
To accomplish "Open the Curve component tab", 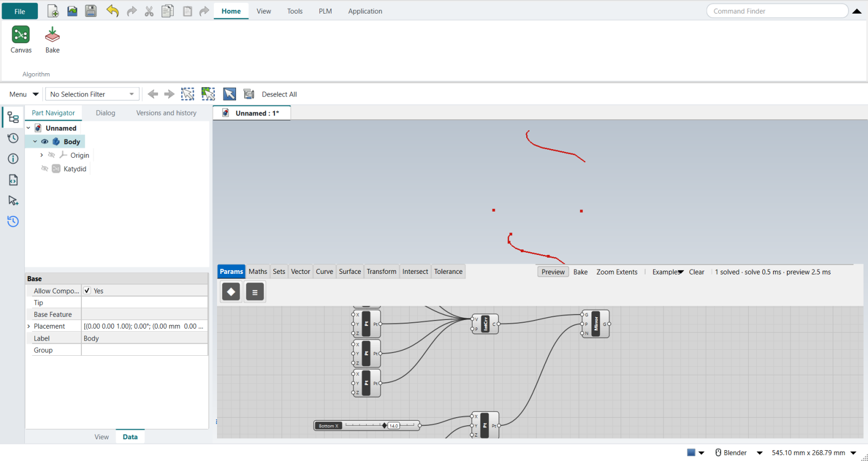I will [x=324, y=271].
